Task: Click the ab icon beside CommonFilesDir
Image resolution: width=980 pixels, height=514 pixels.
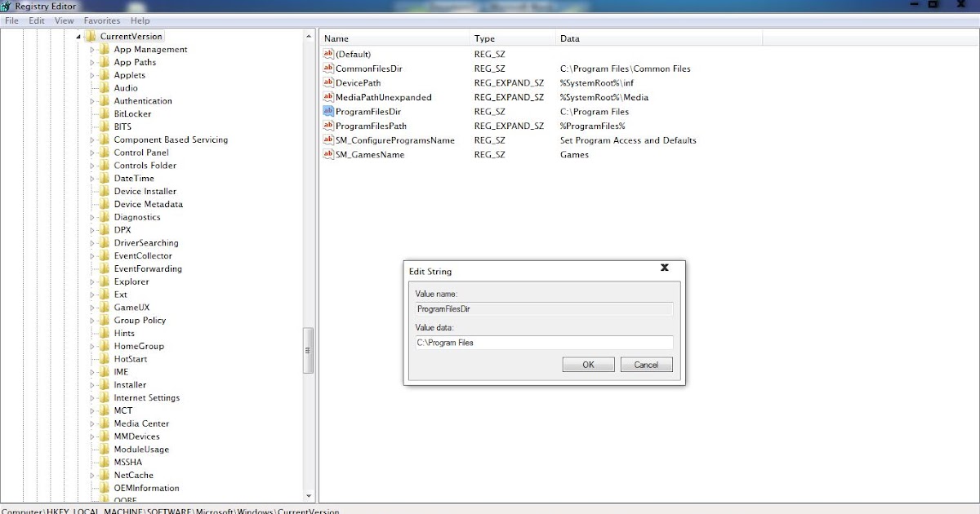Action: [327, 69]
